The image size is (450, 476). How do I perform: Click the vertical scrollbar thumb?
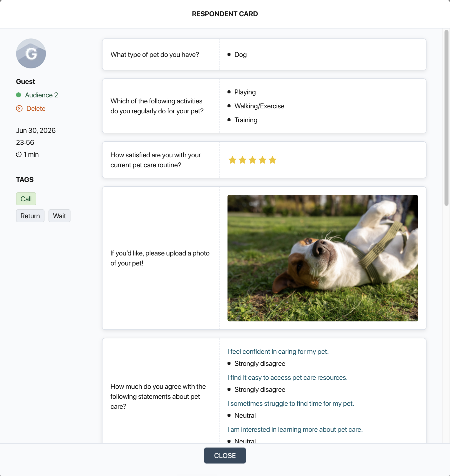(x=446, y=118)
